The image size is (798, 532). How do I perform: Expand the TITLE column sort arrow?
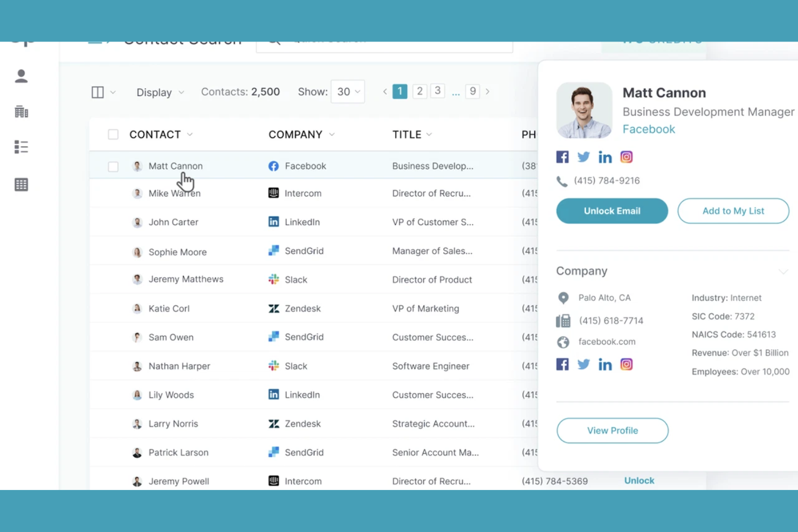pos(429,135)
